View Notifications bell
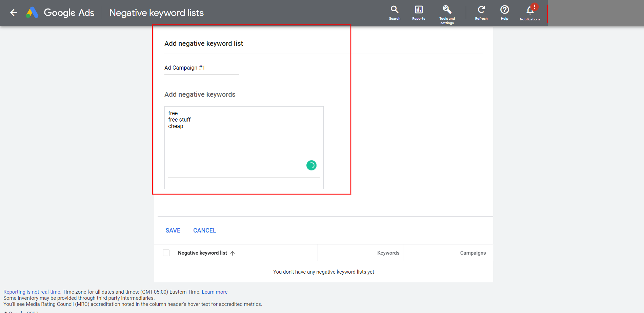The height and width of the screenshot is (313, 644). click(530, 13)
